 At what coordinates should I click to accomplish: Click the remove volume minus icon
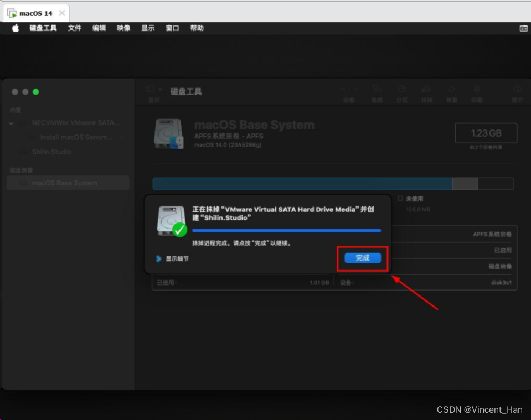click(x=355, y=89)
